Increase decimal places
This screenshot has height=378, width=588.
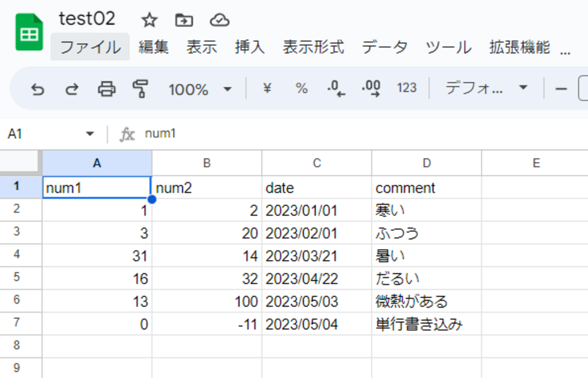pyautogui.click(x=371, y=89)
